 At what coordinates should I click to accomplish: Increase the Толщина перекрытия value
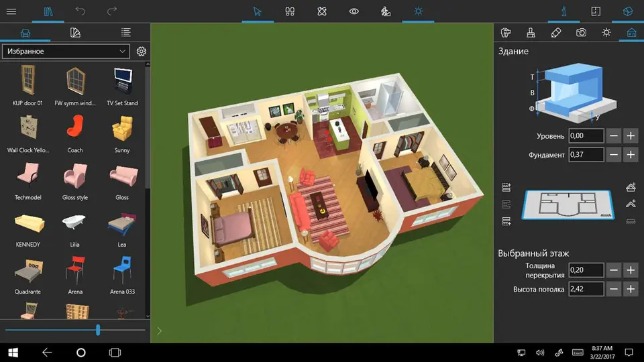coord(631,270)
